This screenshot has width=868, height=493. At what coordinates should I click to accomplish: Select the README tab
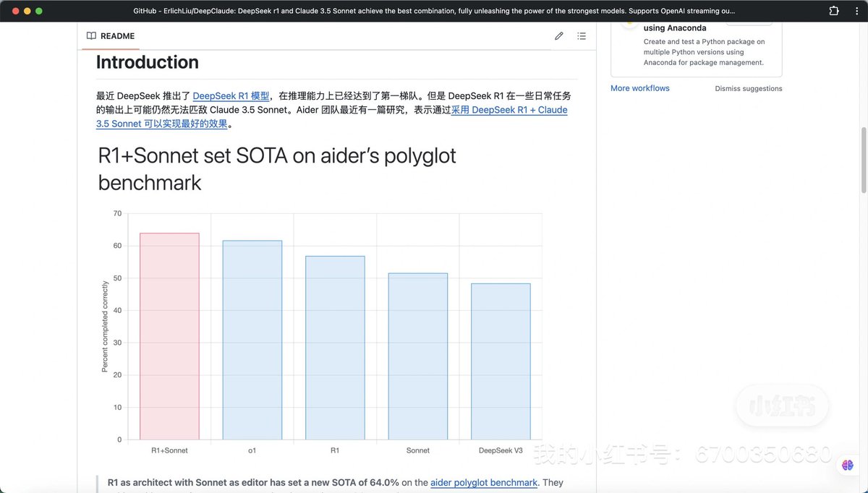111,36
